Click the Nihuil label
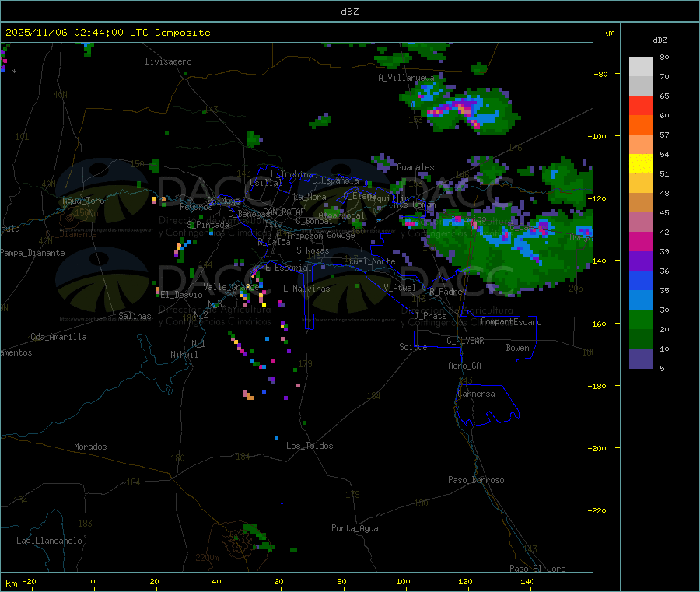 (184, 355)
